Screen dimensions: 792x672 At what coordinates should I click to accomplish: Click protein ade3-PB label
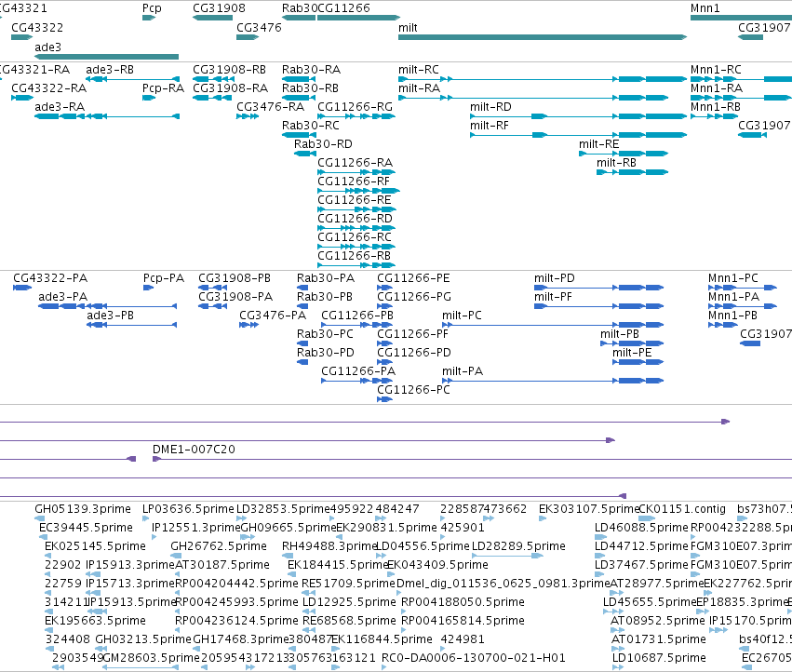(110, 316)
